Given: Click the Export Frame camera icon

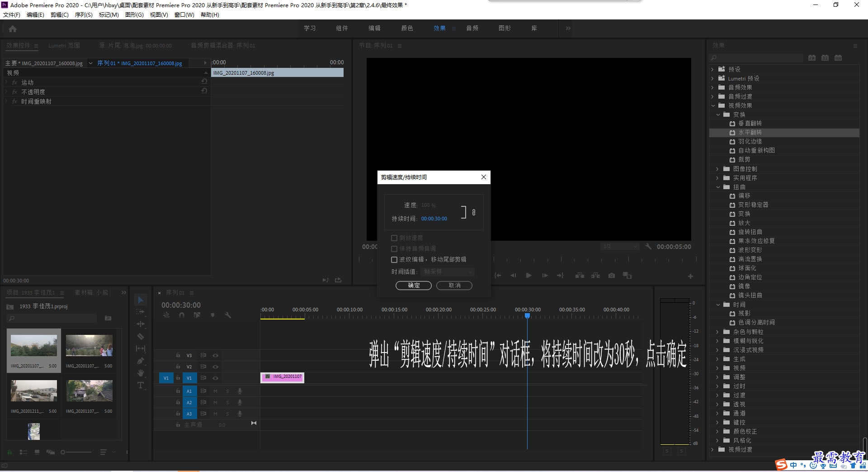Looking at the screenshot, I should [x=612, y=275].
